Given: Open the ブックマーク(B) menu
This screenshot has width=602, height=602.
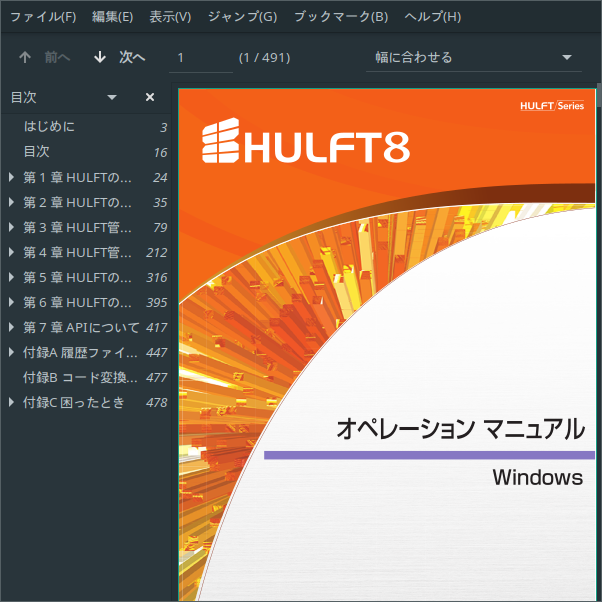Looking at the screenshot, I should 341,17.
